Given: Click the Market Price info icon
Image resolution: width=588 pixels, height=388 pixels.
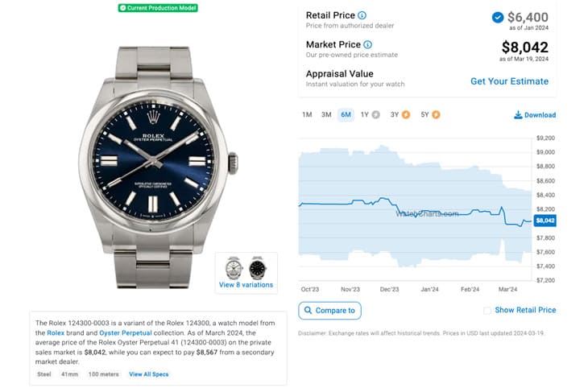Looking at the screenshot, I should coord(368,44).
